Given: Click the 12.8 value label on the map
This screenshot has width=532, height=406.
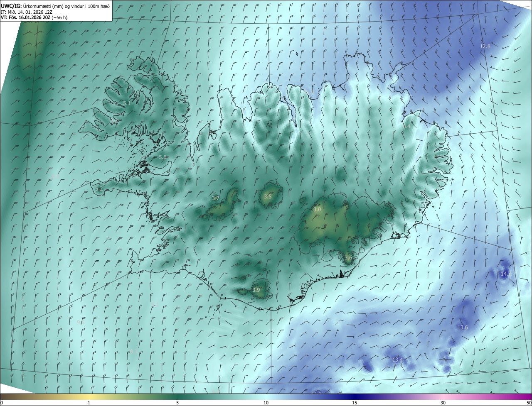Looking at the screenshot, I should pos(485,46).
